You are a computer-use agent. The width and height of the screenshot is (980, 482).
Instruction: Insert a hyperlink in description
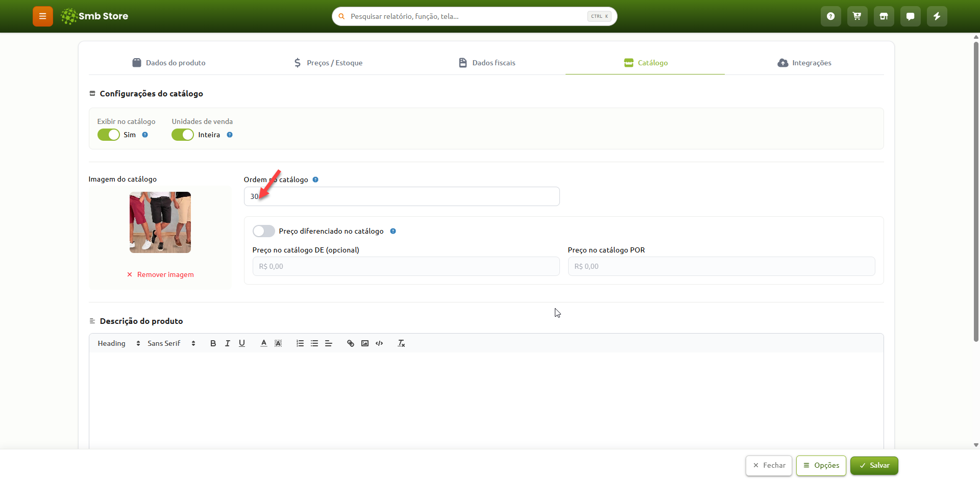[x=351, y=343]
